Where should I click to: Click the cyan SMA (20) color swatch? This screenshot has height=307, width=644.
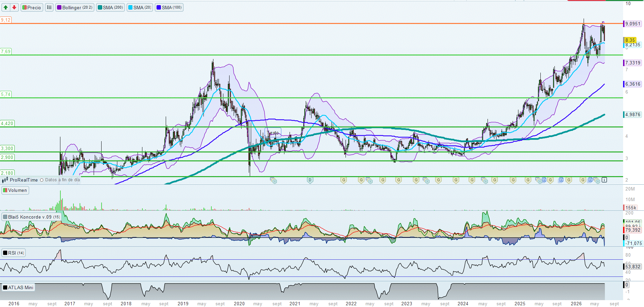coord(130,8)
